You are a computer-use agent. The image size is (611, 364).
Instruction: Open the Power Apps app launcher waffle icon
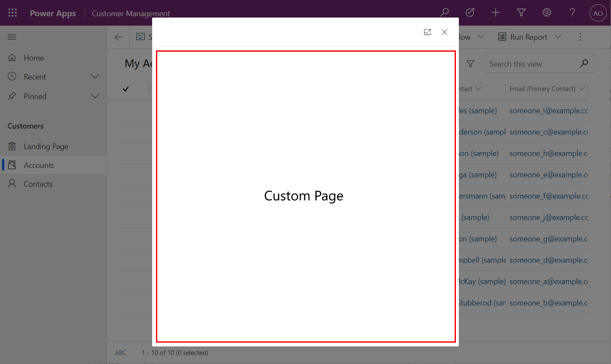coord(12,12)
